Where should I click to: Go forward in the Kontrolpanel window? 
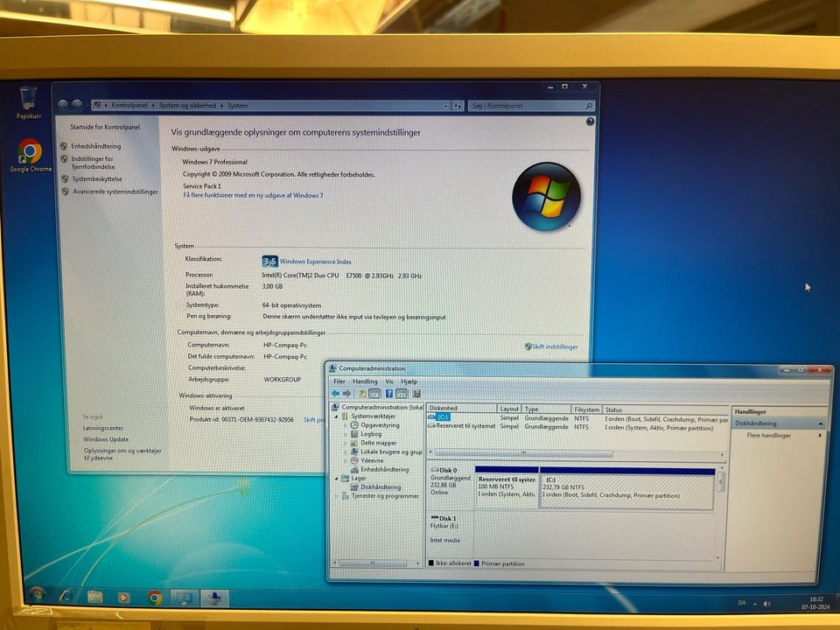pyautogui.click(x=77, y=105)
